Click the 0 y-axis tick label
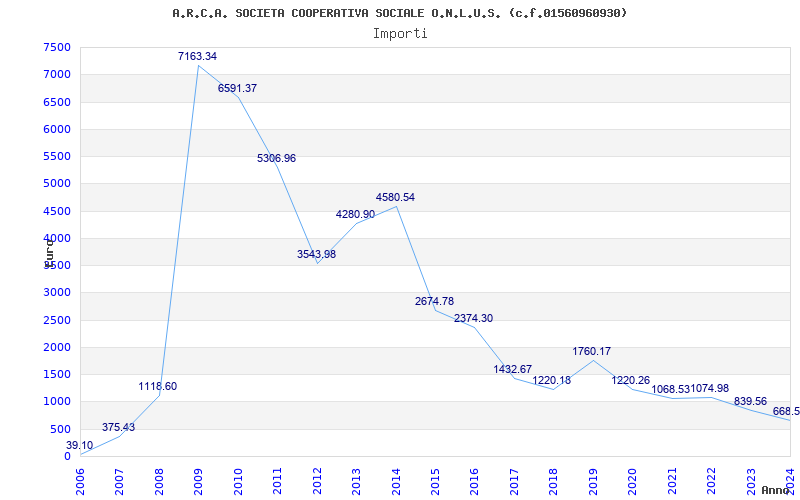This screenshot has width=800, height=500. [x=67, y=456]
